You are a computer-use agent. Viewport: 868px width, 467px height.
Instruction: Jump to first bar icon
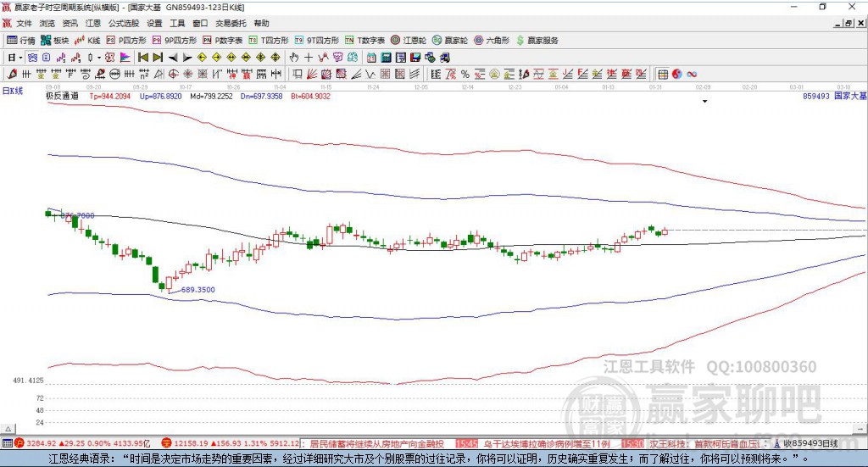[142, 58]
